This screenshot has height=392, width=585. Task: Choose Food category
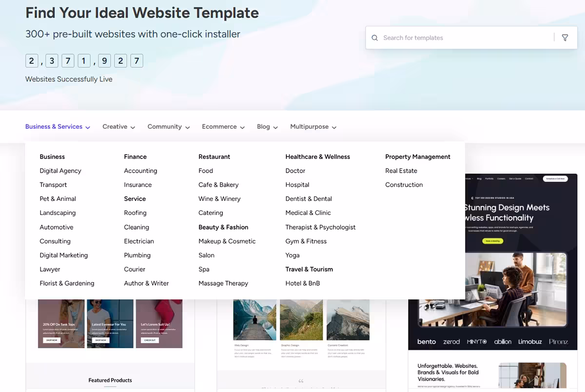[206, 171]
